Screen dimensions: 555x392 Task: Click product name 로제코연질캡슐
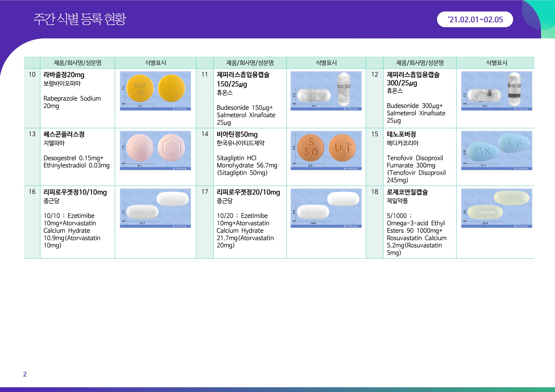[x=407, y=192]
